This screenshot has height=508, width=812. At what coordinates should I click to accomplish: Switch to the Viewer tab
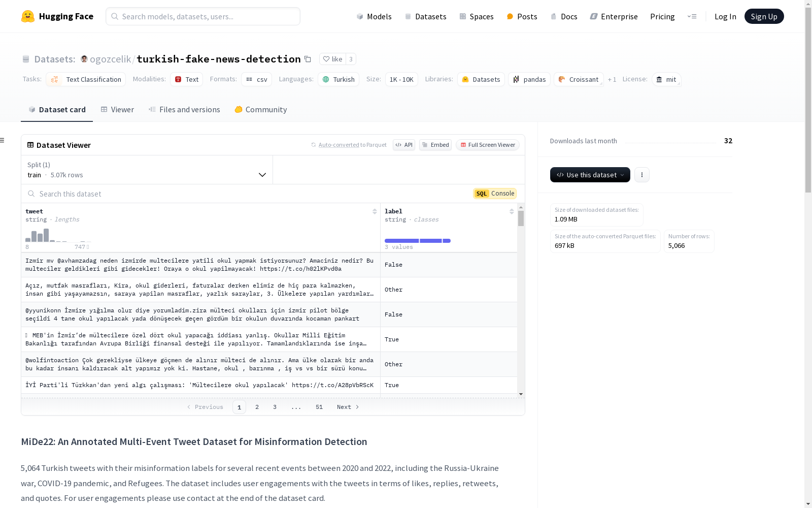pyautogui.click(x=117, y=110)
